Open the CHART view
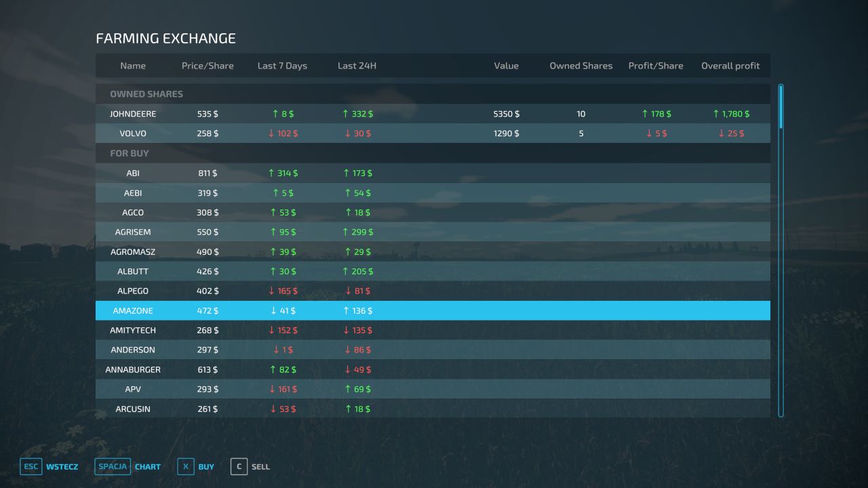868x488 pixels. pos(148,467)
